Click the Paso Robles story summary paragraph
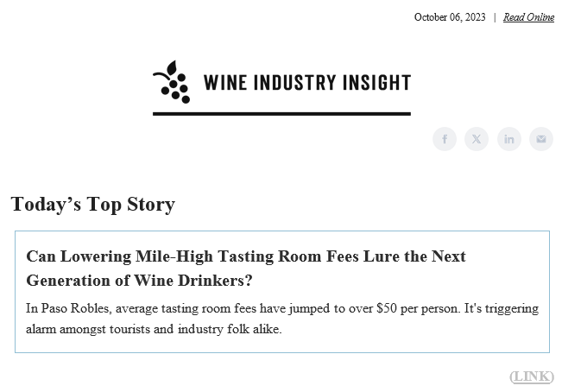 point(282,319)
